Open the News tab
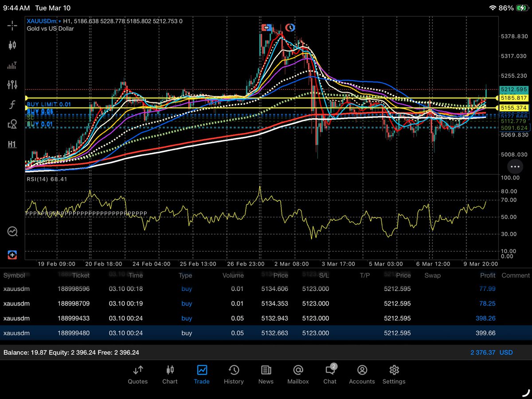The width and height of the screenshot is (532, 399). 266,375
